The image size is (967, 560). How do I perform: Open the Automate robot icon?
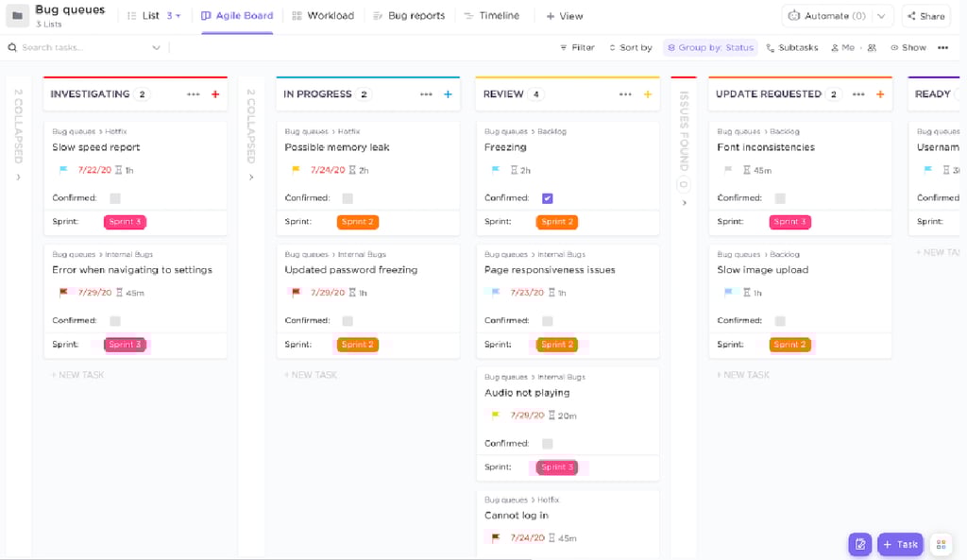point(794,15)
